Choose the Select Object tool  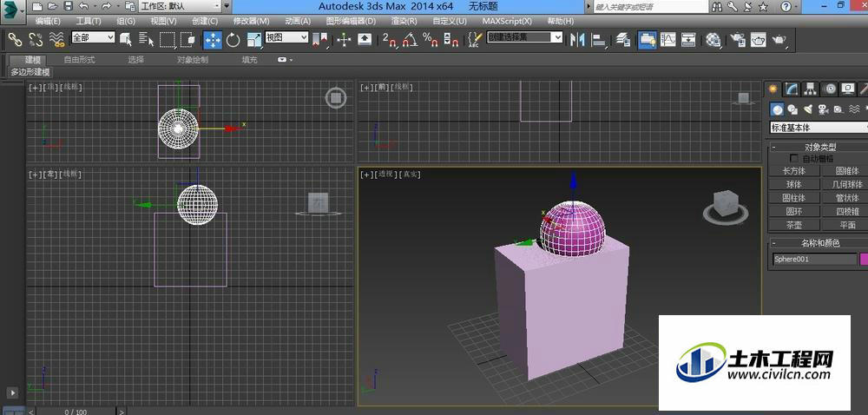tap(126, 39)
